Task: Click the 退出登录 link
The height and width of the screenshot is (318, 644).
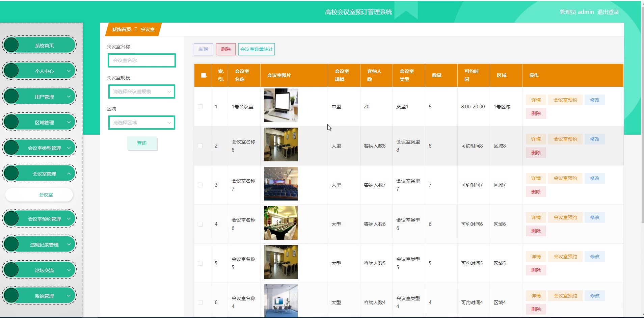Action: click(x=608, y=12)
